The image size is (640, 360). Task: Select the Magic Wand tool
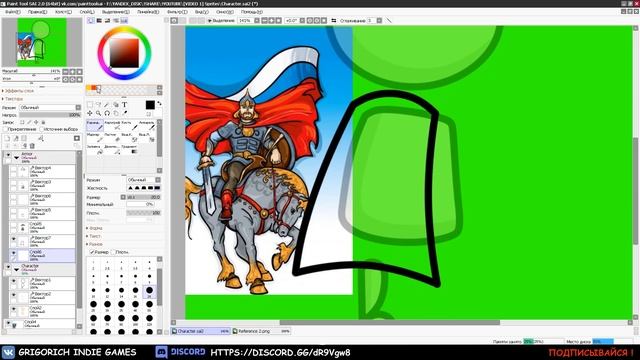point(107,104)
